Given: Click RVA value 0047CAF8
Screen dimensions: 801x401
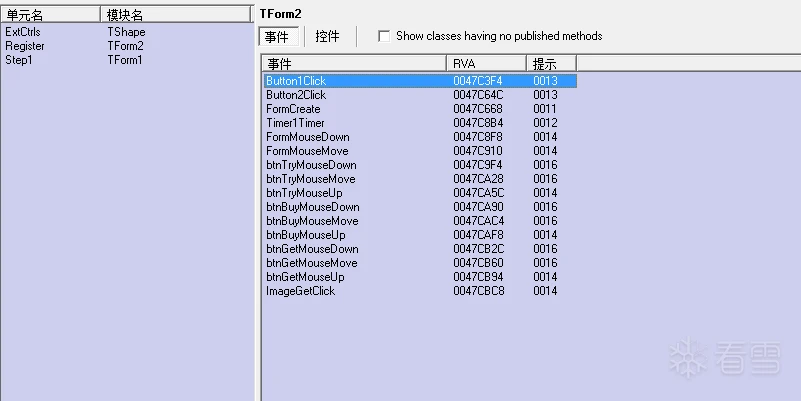Looking at the screenshot, I should (478, 235).
